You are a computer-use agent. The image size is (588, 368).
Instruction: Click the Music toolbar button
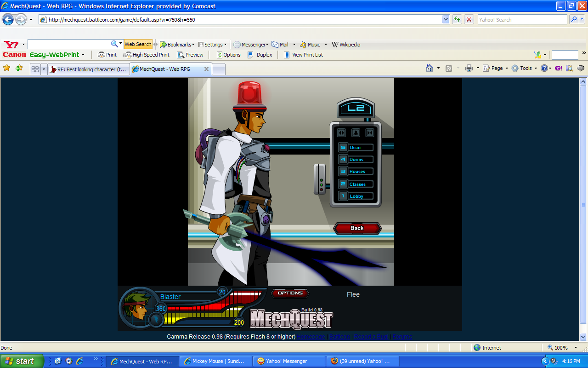pos(310,45)
